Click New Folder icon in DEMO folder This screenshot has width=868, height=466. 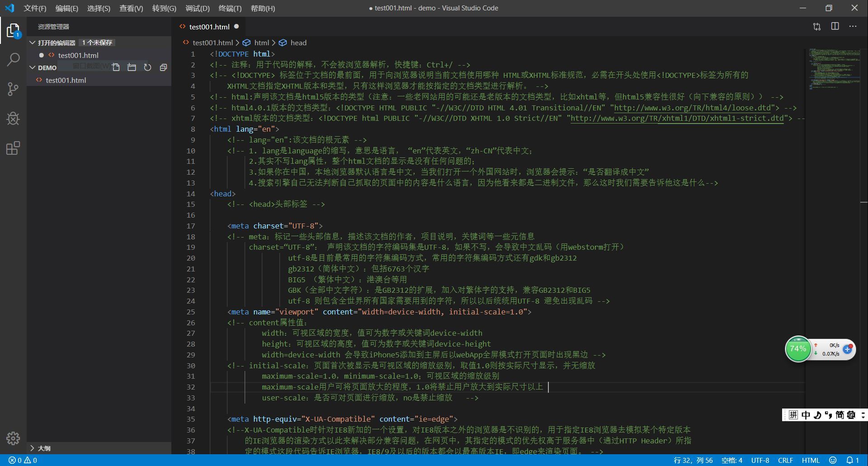(132, 67)
